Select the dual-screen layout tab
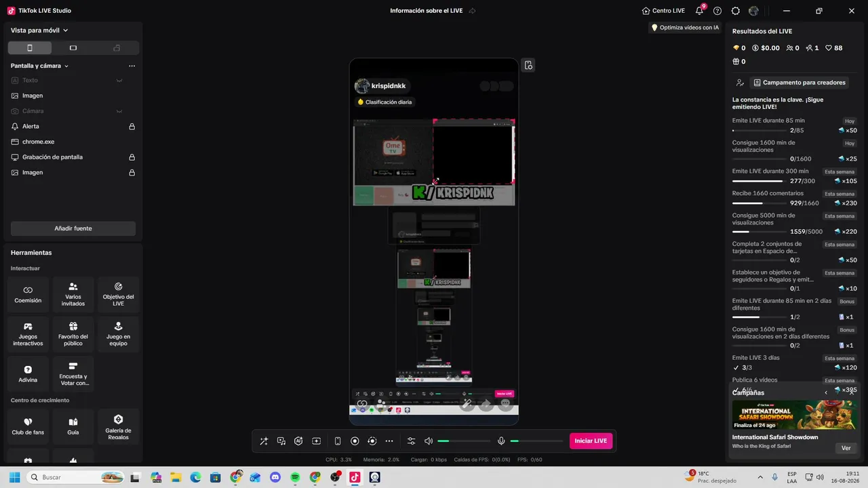The height and width of the screenshot is (488, 868). tap(117, 48)
